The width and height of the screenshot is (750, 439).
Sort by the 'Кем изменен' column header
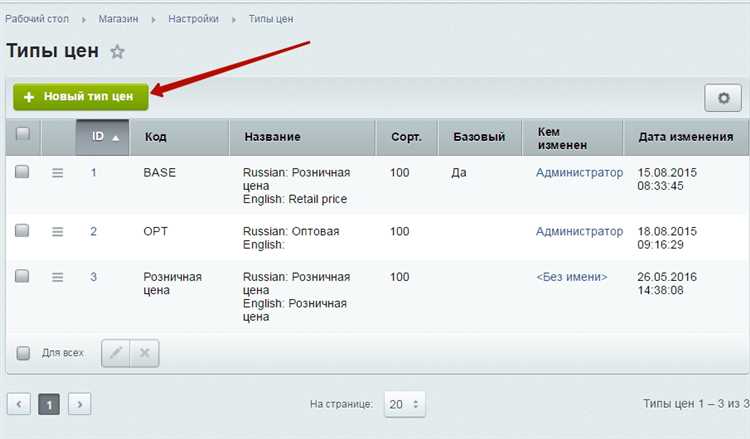pyautogui.click(x=573, y=137)
